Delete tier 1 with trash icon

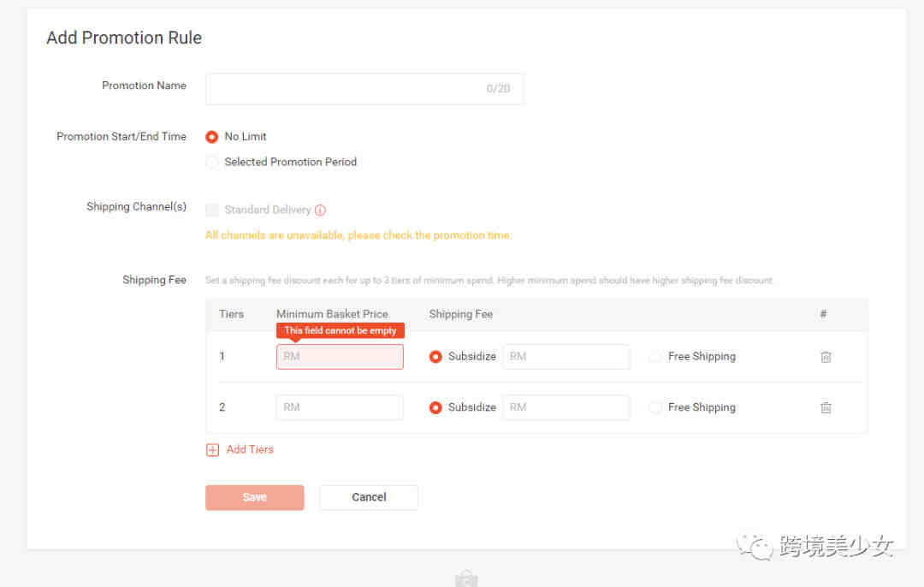point(826,357)
